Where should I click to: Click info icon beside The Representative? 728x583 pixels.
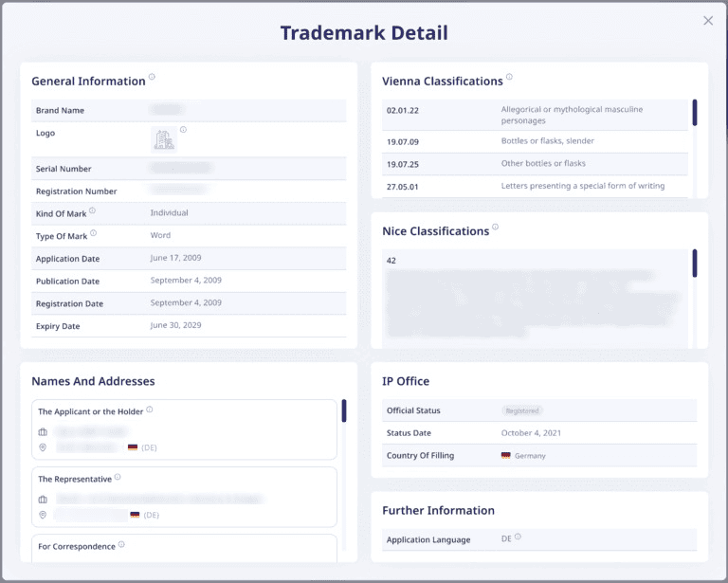(x=118, y=477)
